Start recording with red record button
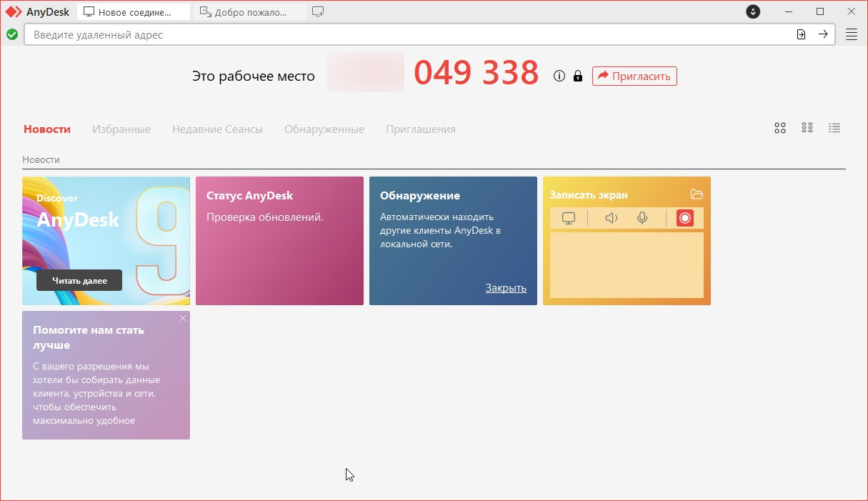The image size is (868, 501). pyautogui.click(x=685, y=218)
